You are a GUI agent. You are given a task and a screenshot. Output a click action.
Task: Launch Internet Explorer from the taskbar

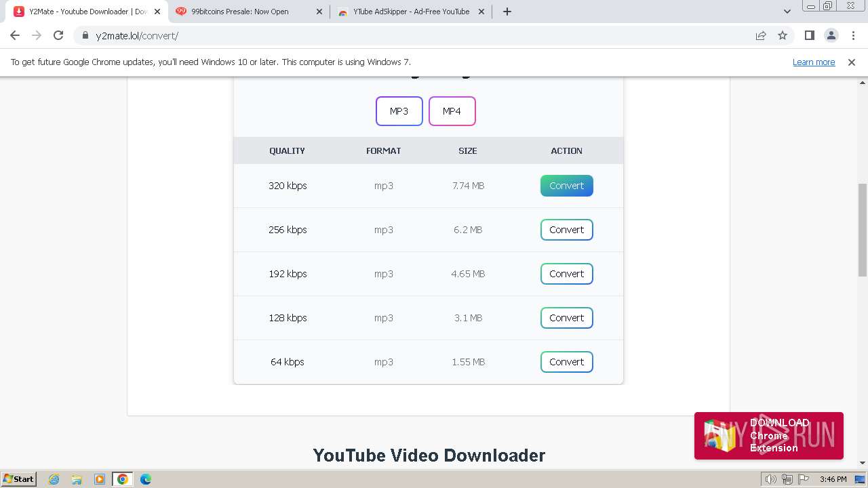click(x=54, y=479)
